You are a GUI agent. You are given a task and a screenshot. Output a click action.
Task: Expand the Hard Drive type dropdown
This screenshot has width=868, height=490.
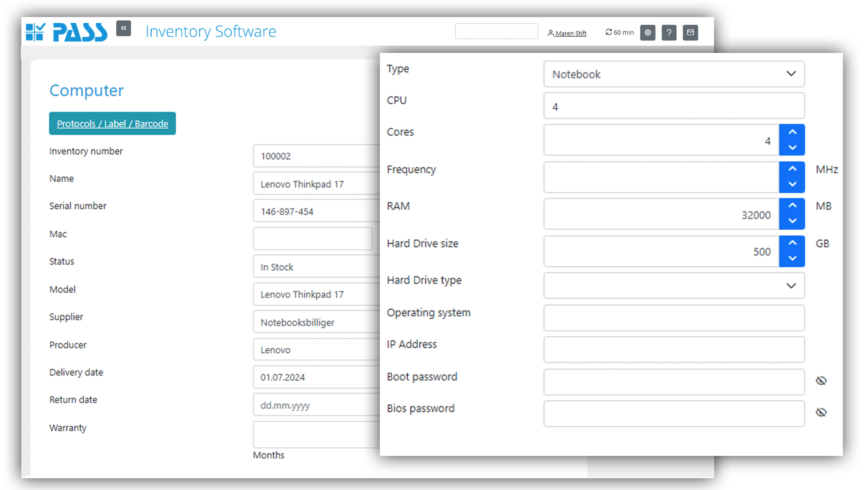point(674,285)
